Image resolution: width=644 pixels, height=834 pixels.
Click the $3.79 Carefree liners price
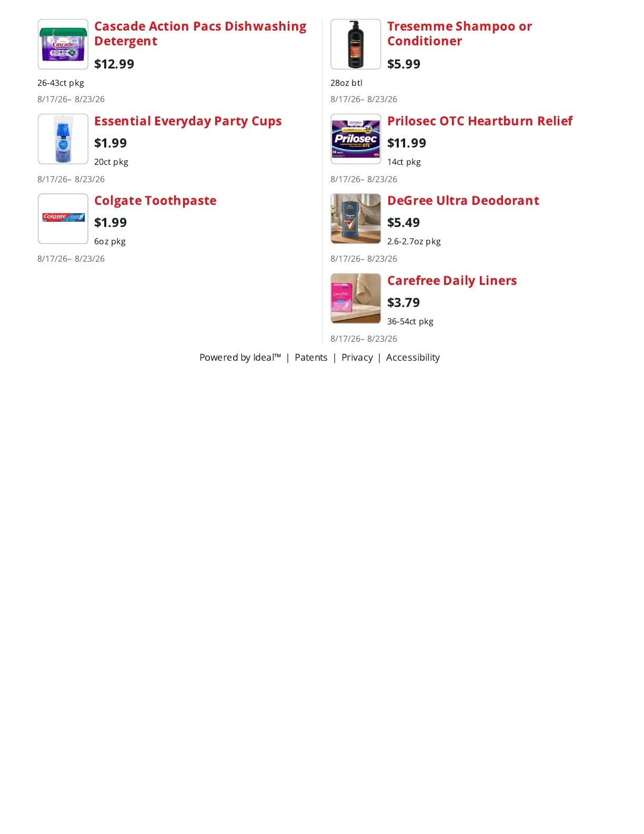404,303
